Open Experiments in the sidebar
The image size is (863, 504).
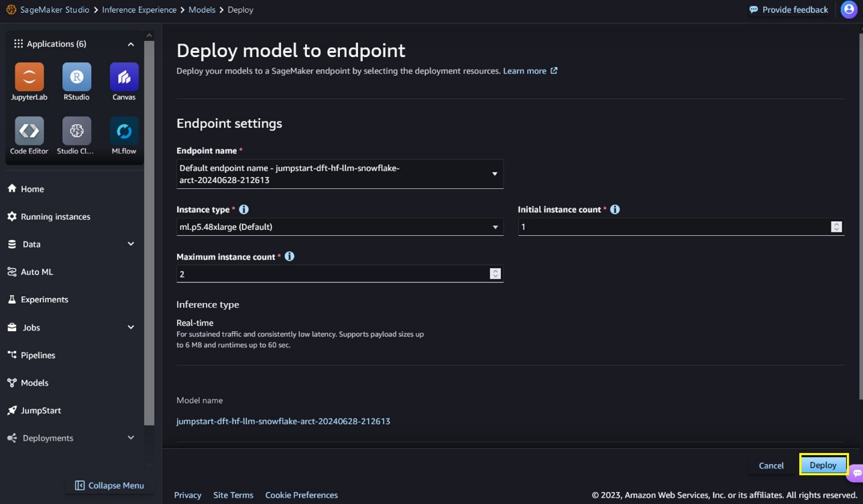click(38, 300)
